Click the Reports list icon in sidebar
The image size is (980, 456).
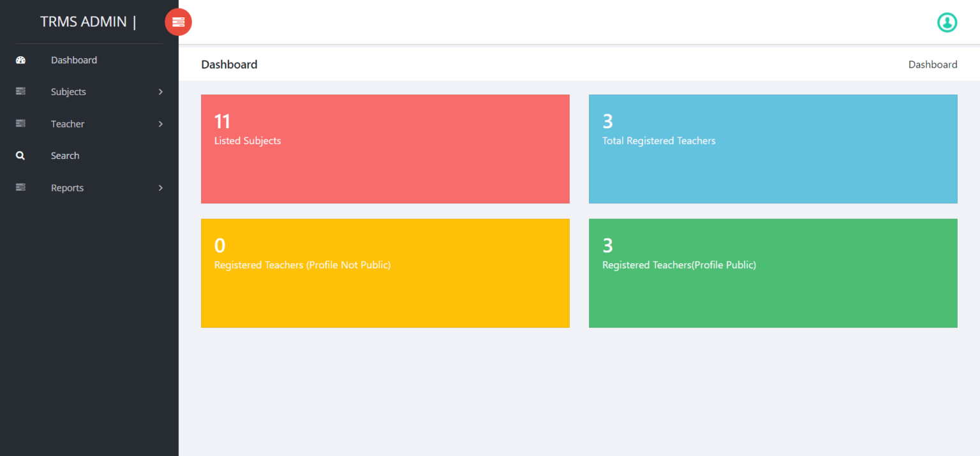point(20,187)
